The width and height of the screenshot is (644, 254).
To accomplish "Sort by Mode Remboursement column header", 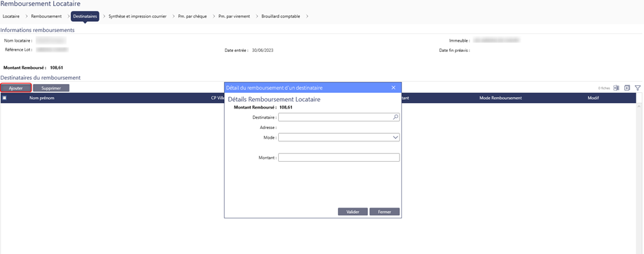I will tap(500, 98).
